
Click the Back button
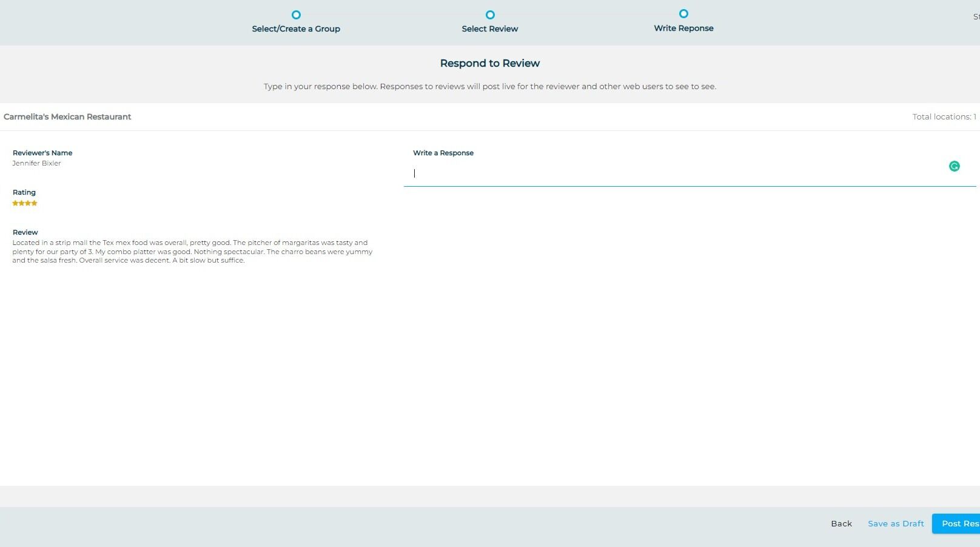tap(841, 523)
